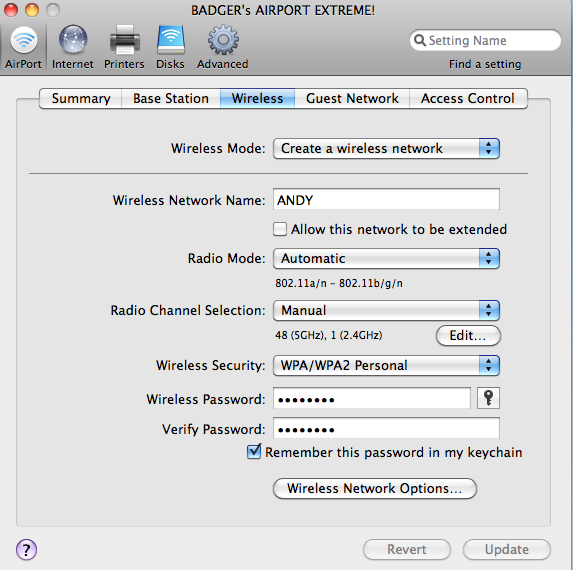The height and width of the screenshot is (570, 573).
Task: Open the AirPort toolbar section
Action: coord(23,48)
